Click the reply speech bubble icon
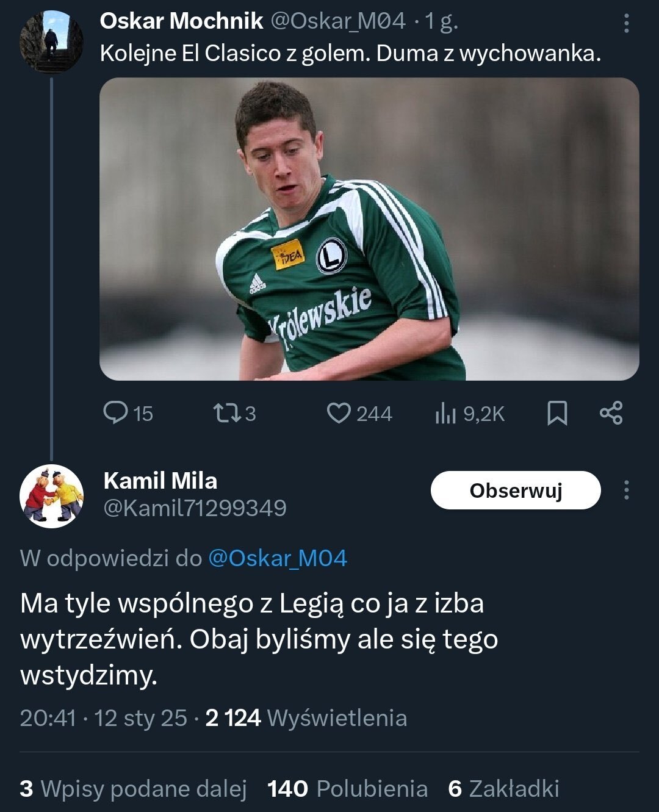This screenshot has height=812, width=659. pyautogui.click(x=115, y=413)
